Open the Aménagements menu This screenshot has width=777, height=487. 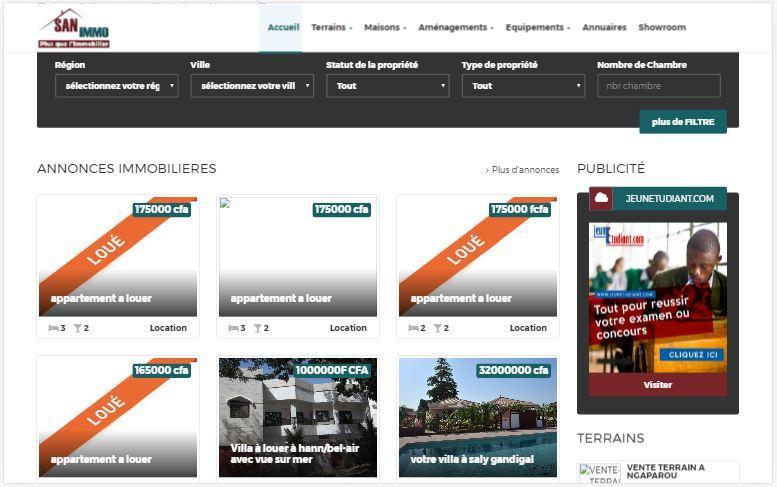coord(455,27)
